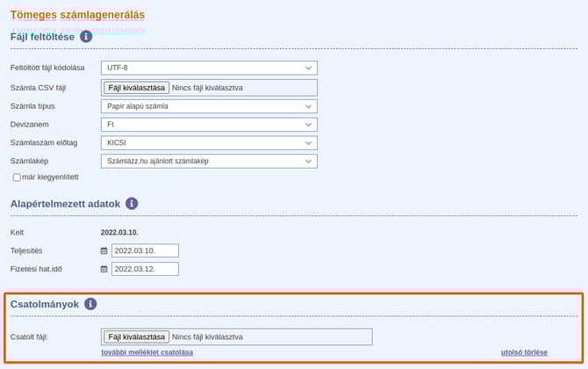Choose a file for Számla CSV fájl
Viewport: 588px width, 369px height.
coord(136,88)
